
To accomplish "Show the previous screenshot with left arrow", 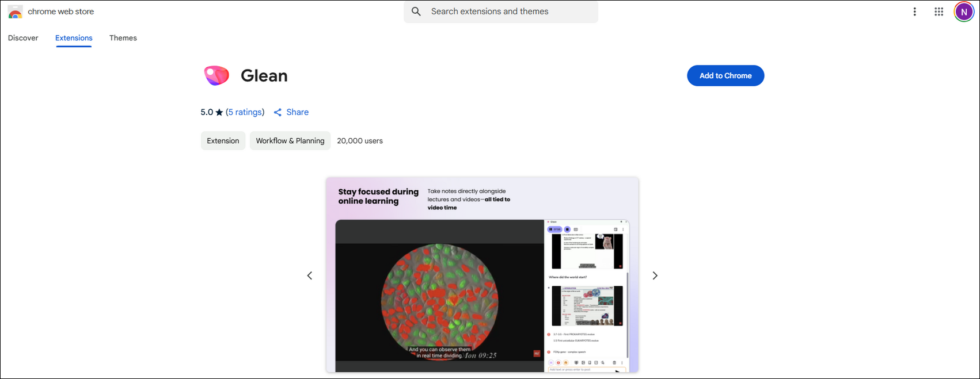I will coord(310,275).
